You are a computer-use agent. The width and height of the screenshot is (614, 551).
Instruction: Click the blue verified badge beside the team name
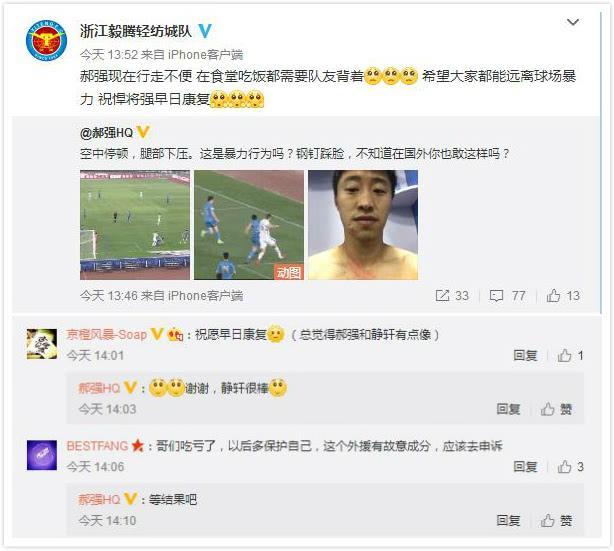pyautogui.click(x=204, y=31)
